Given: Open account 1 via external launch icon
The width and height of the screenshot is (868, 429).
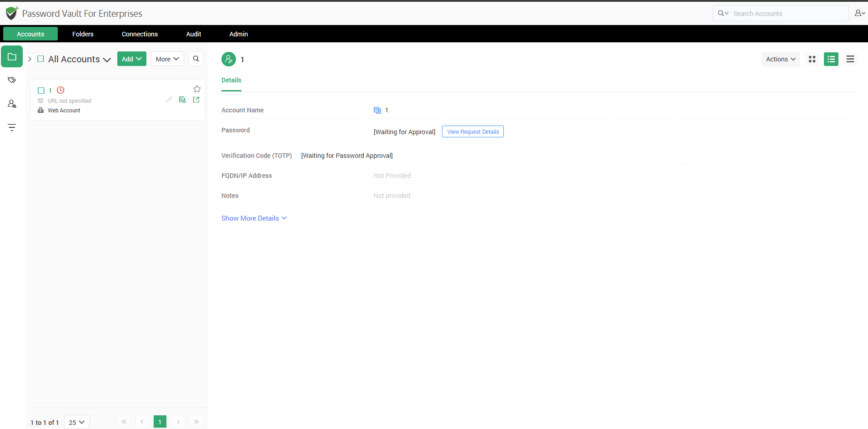Looking at the screenshot, I should click(196, 100).
